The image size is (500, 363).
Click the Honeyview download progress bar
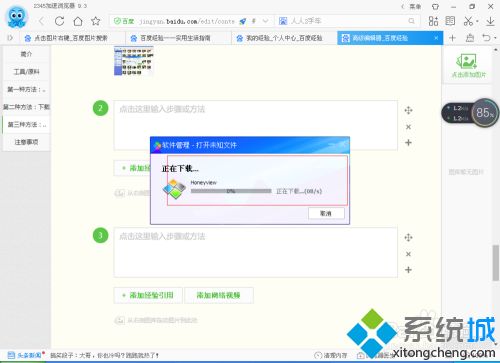click(x=231, y=191)
